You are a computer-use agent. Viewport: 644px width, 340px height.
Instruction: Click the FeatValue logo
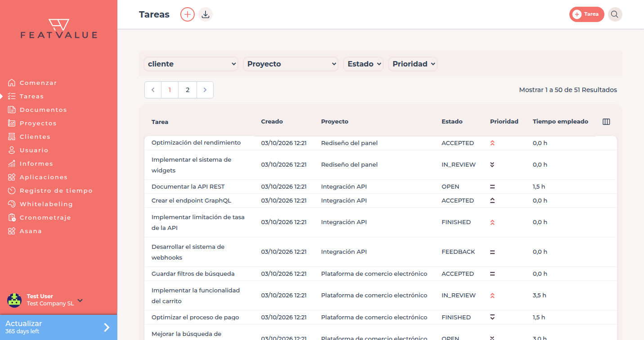coord(59,29)
